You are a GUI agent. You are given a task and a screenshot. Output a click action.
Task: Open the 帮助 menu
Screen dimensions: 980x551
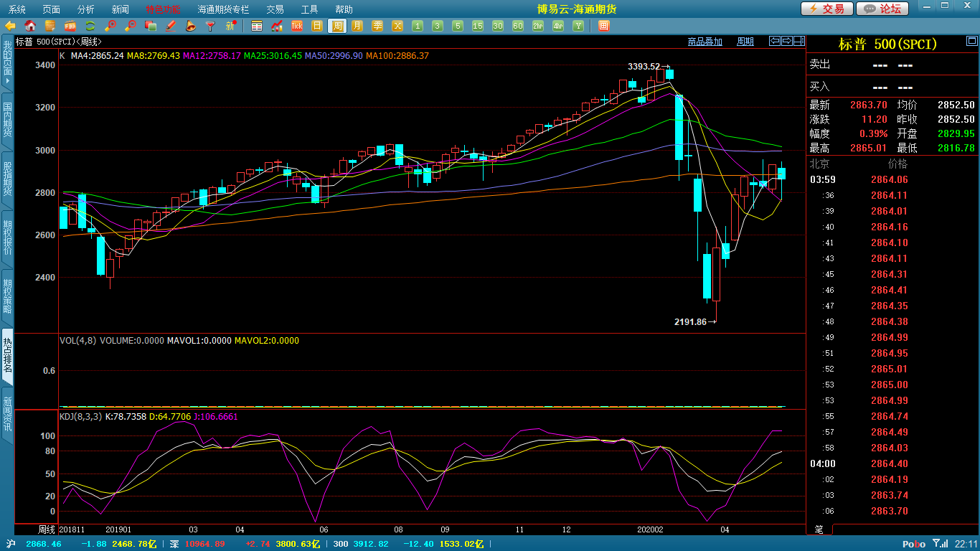[344, 9]
